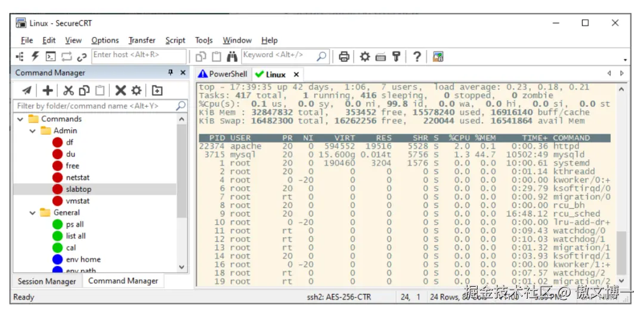Send command using paper plane icon

point(27,91)
